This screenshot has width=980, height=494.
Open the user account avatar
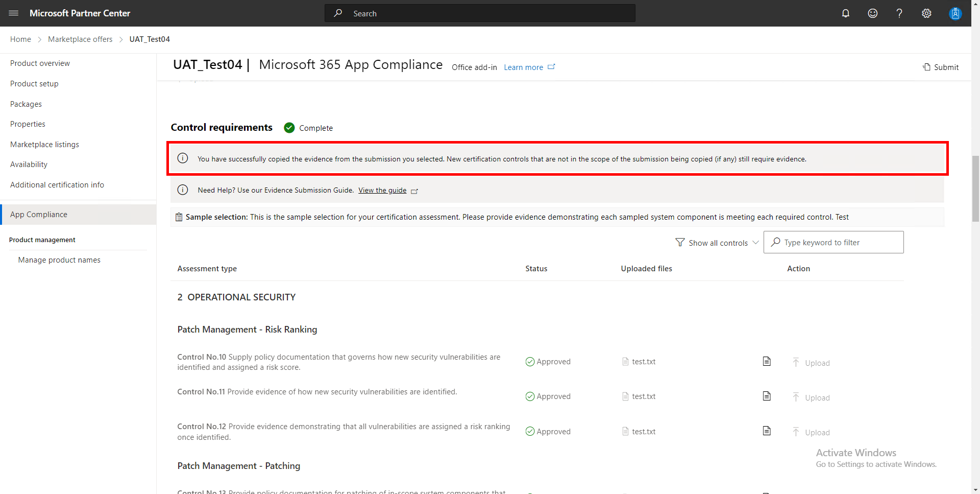(955, 13)
